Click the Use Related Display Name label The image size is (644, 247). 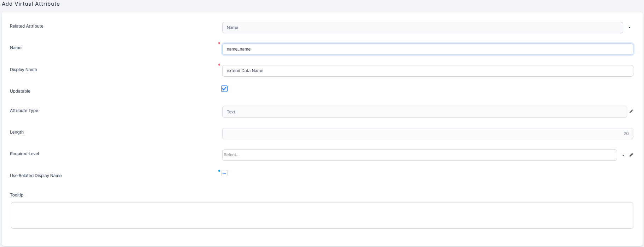pos(36,176)
